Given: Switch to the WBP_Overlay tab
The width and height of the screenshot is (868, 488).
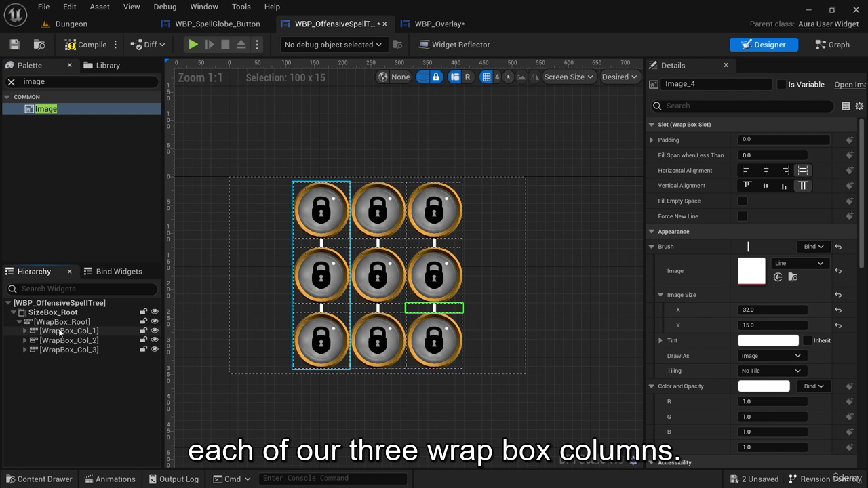Looking at the screenshot, I should tap(438, 24).
